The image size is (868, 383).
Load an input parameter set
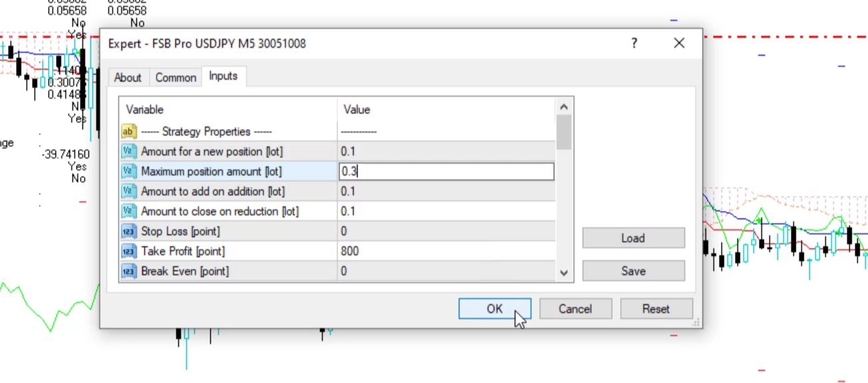[x=633, y=238]
